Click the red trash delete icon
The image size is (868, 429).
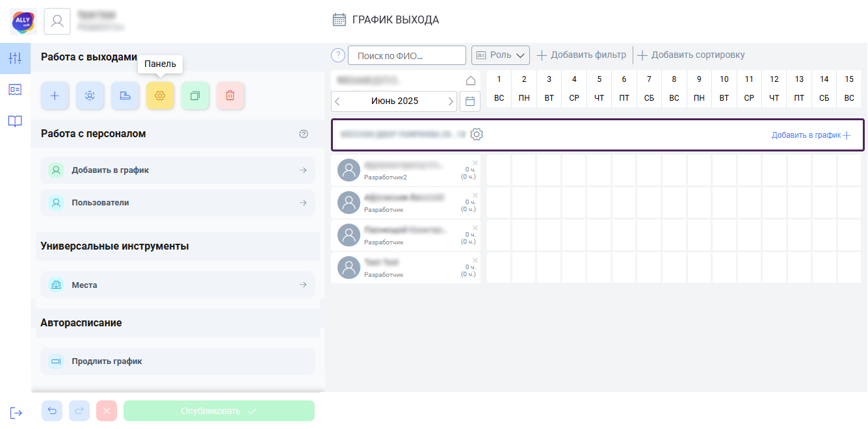coord(230,96)
